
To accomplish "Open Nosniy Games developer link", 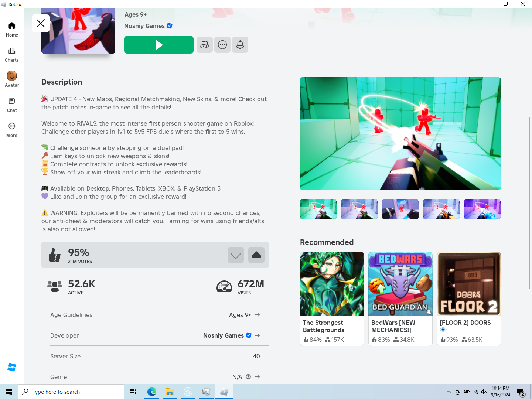I will click(227, 335).
